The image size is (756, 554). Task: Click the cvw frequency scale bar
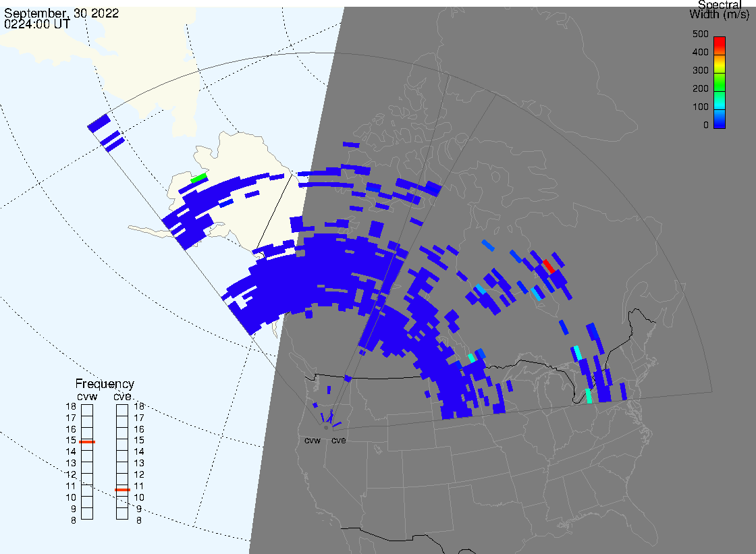(87, 462)
